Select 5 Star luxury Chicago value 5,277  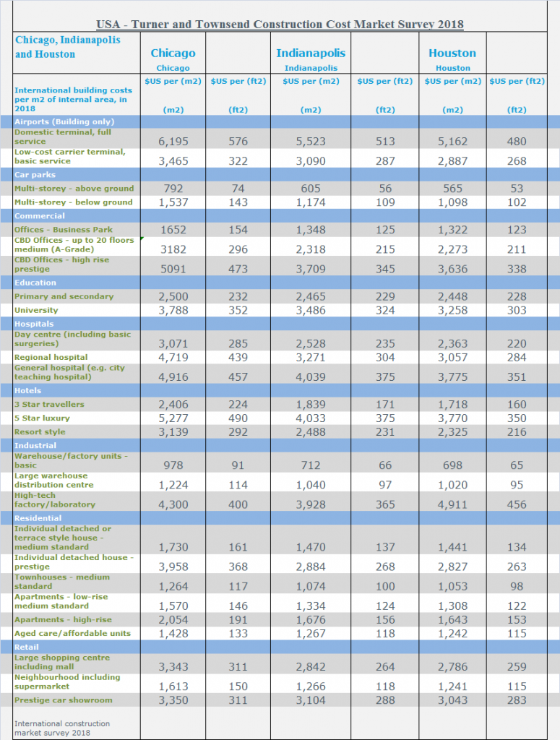(173, 418)
